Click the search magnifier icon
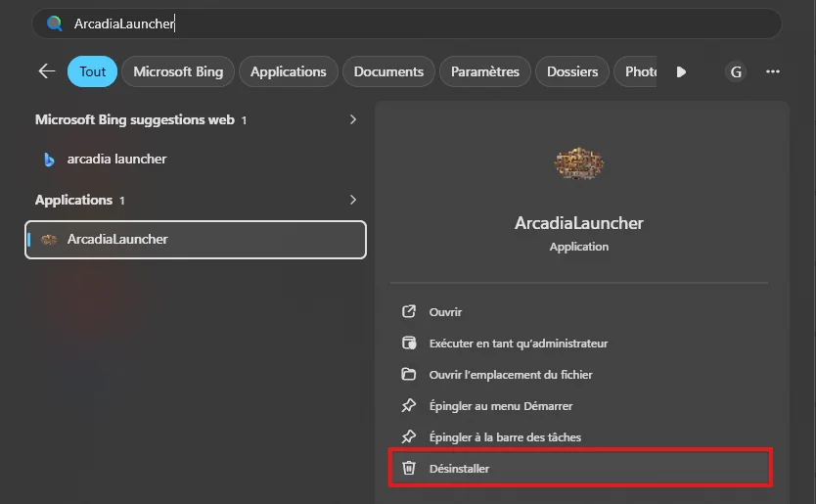The image size is (816, 504). [x=54, y=23]
